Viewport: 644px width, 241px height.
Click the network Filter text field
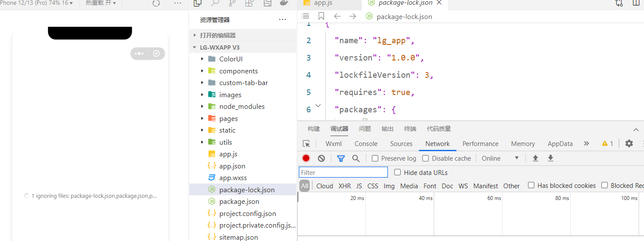point(343,172)
